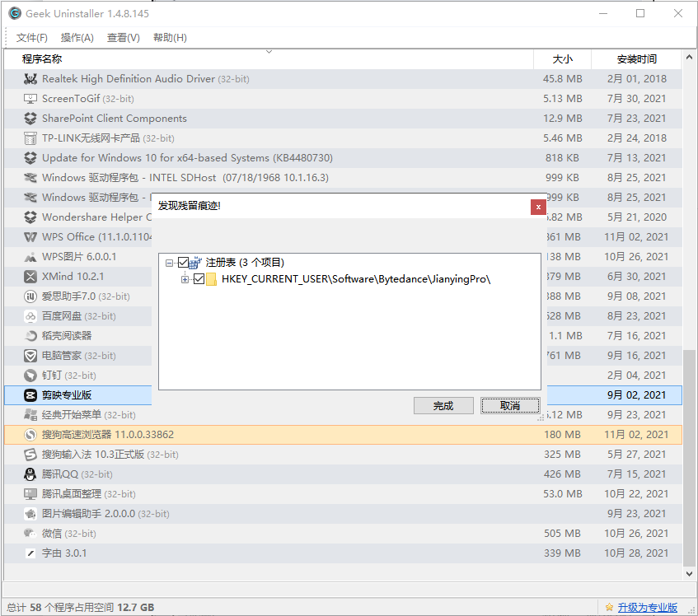Click the dialog resize grip
698x616 pixels.
[541, 418]
